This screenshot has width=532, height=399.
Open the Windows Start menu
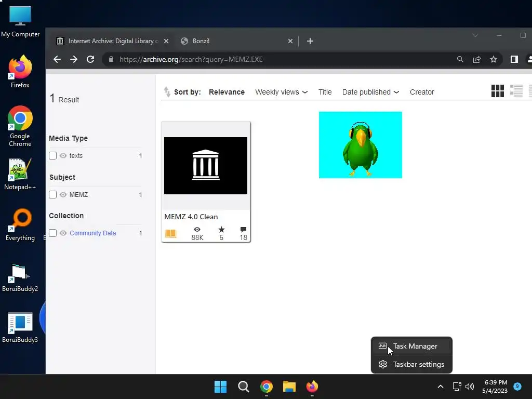point(220,387)
